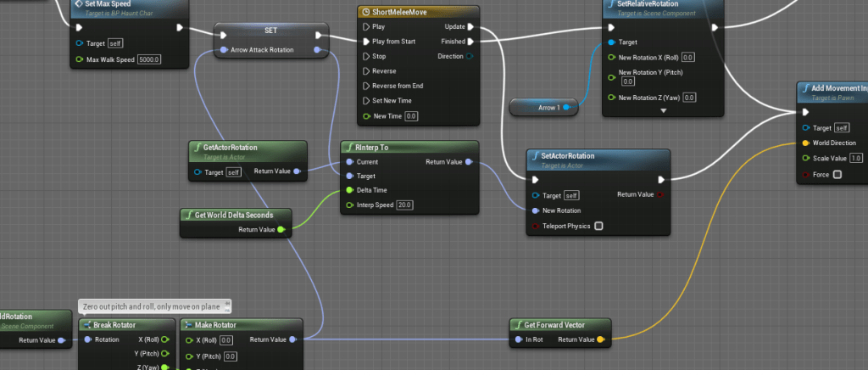Click the Reverse from End exec pin
The height and width of the screenshot is (370, 868).
(x=366, y=86)
